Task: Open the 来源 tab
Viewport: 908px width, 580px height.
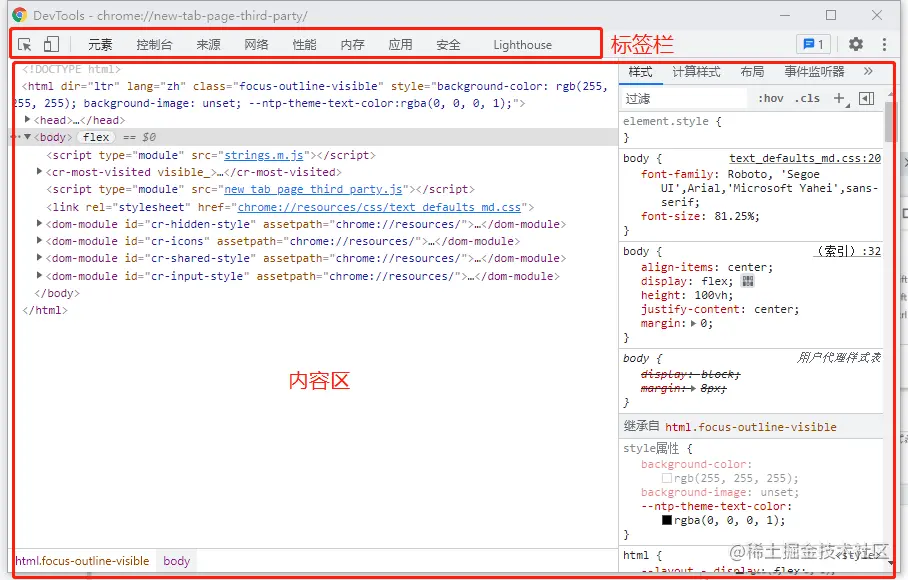Action: [208, 45]
